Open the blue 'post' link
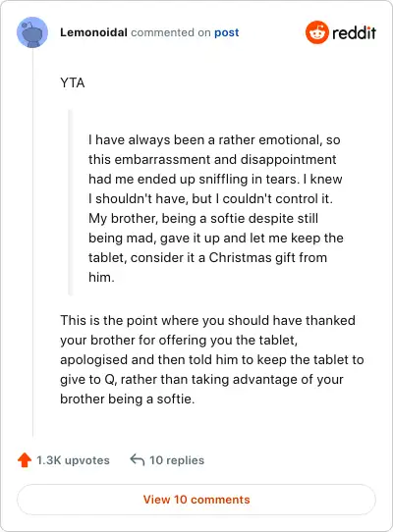Screen dimensions: 393x532 pos(227,32)
